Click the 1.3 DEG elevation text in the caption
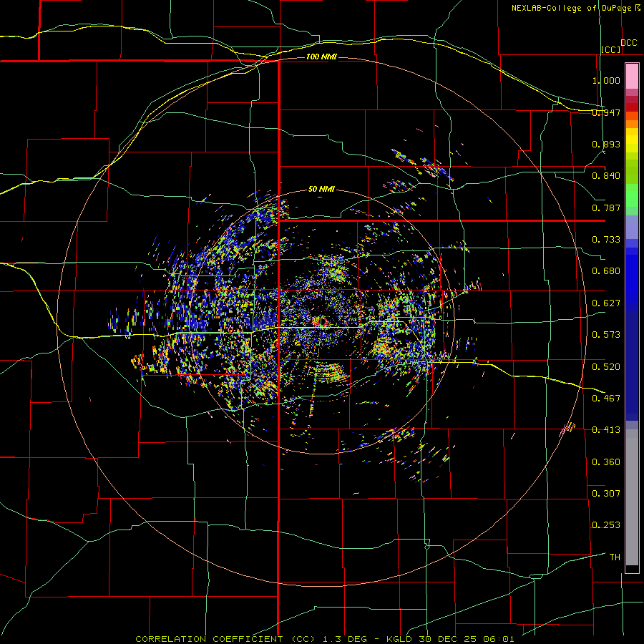The height and width of the screenshot is (644, 644). tap(345, 639)
